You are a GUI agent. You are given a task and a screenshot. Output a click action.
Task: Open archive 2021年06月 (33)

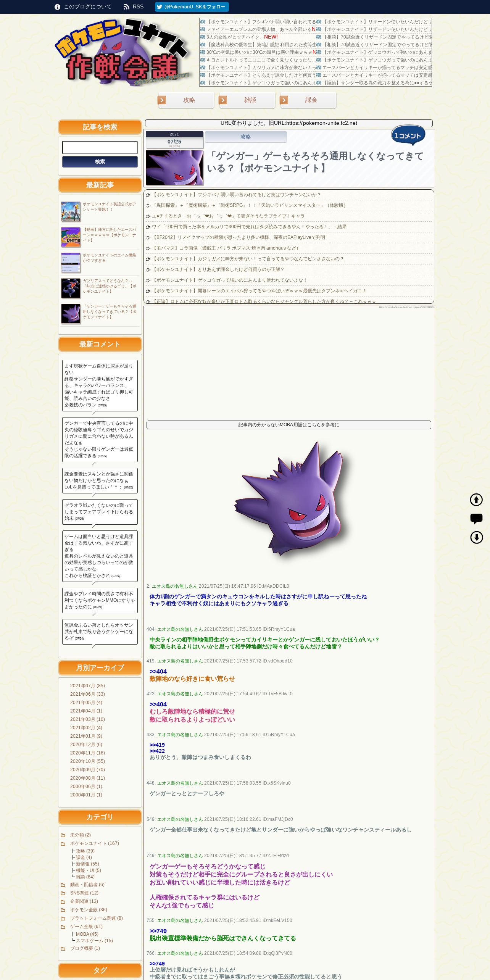87,694
